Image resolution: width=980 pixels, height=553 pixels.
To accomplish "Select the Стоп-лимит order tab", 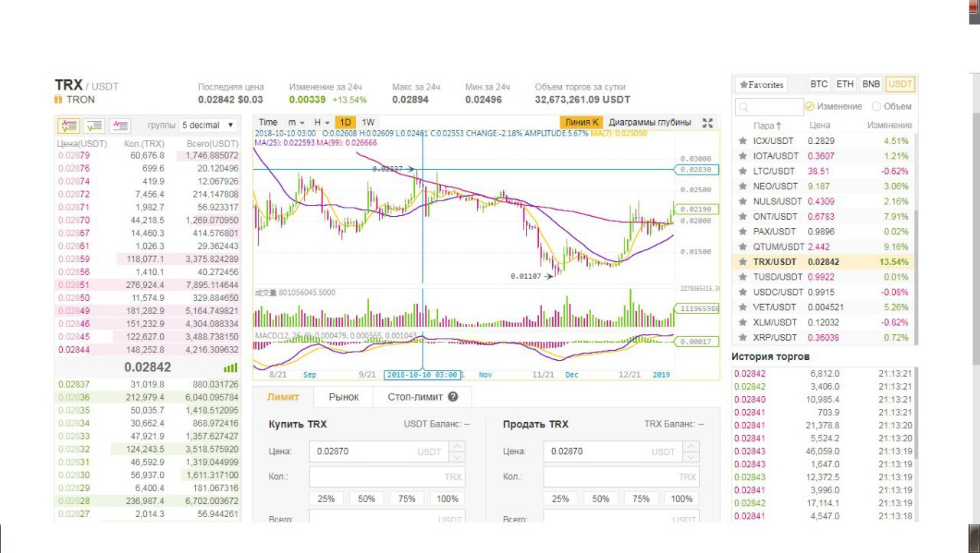I will [423, 397].
